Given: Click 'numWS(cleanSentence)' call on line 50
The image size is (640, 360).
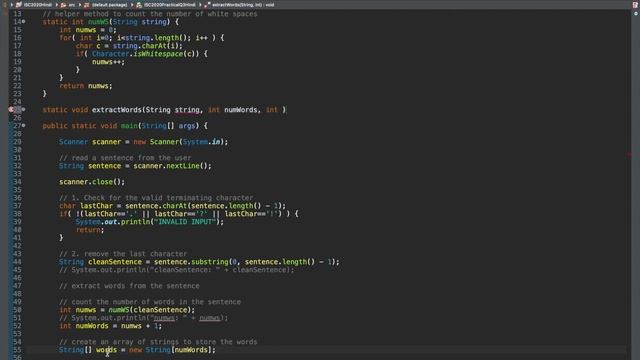Looking at the screenshot, I should tap(149, 309).
